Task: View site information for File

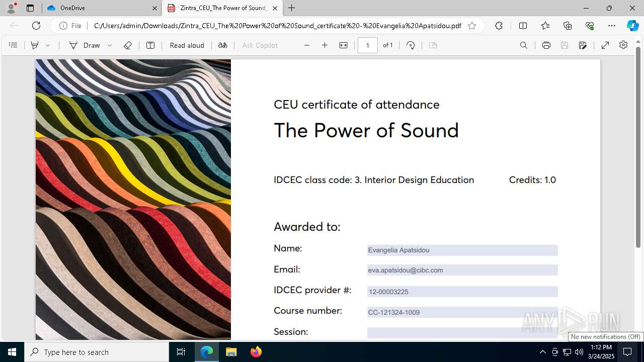Action: point(70,26)
